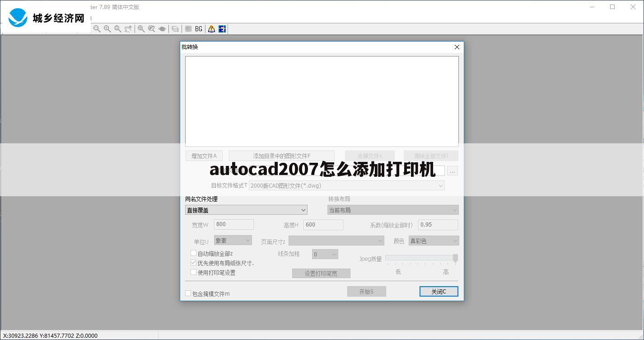Activate the Pan hand tool
This screenshot has height=340, width=644.
coord(163,28)
